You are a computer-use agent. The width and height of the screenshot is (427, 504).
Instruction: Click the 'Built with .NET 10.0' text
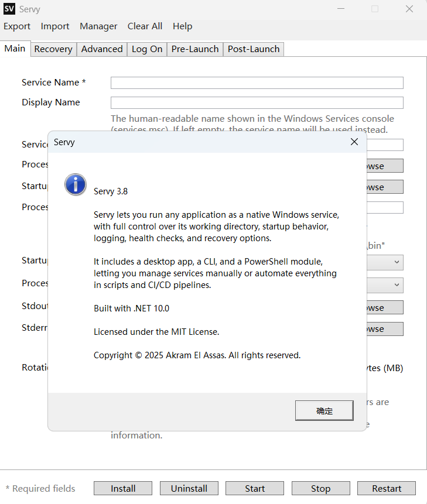pos(132,308)
